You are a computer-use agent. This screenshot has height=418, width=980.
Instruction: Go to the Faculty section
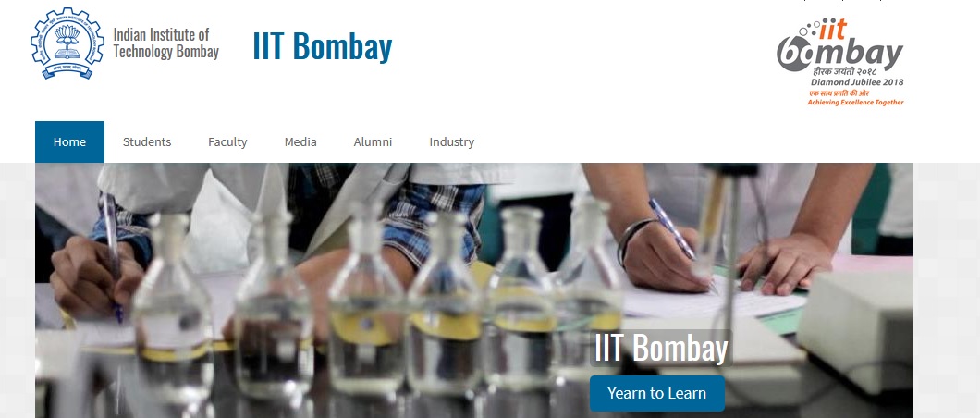click(227, 141)
